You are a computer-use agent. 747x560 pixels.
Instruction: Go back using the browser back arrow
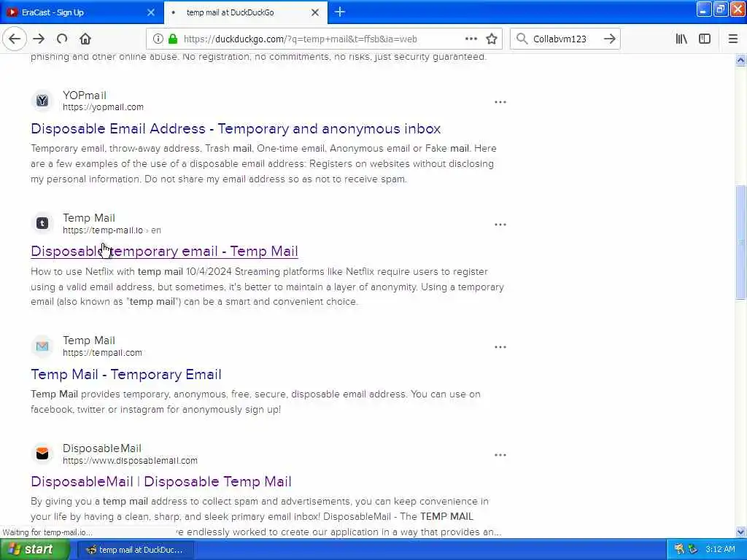tap(15, 39)
